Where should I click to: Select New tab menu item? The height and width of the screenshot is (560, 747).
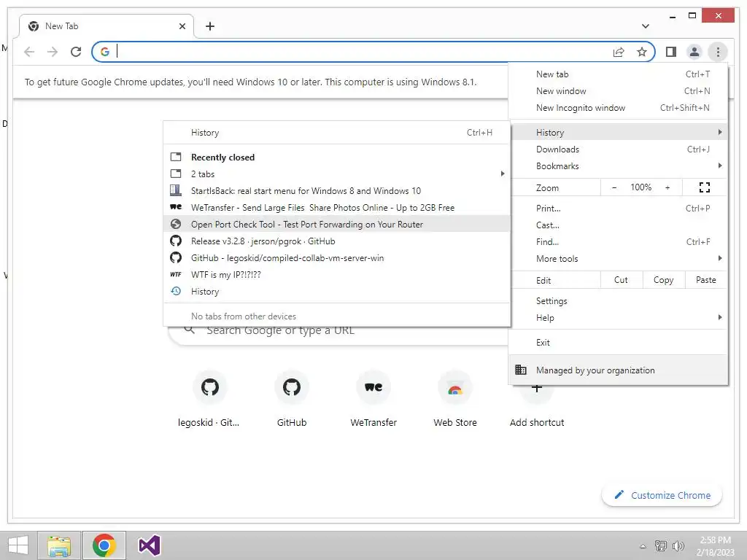point(618,74)
